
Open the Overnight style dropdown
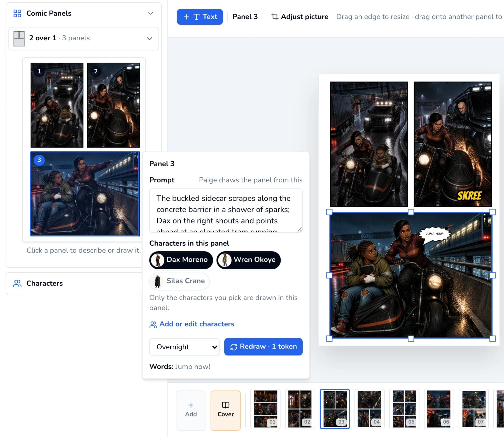pyautogui.click(x=185, y=347)
